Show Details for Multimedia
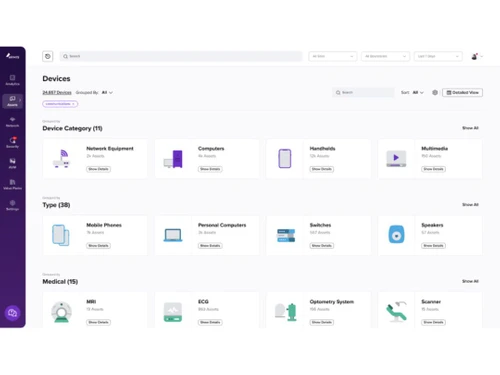Image resolution: width=500 pixels, height=375 pixels. click(x=433, y=169)
